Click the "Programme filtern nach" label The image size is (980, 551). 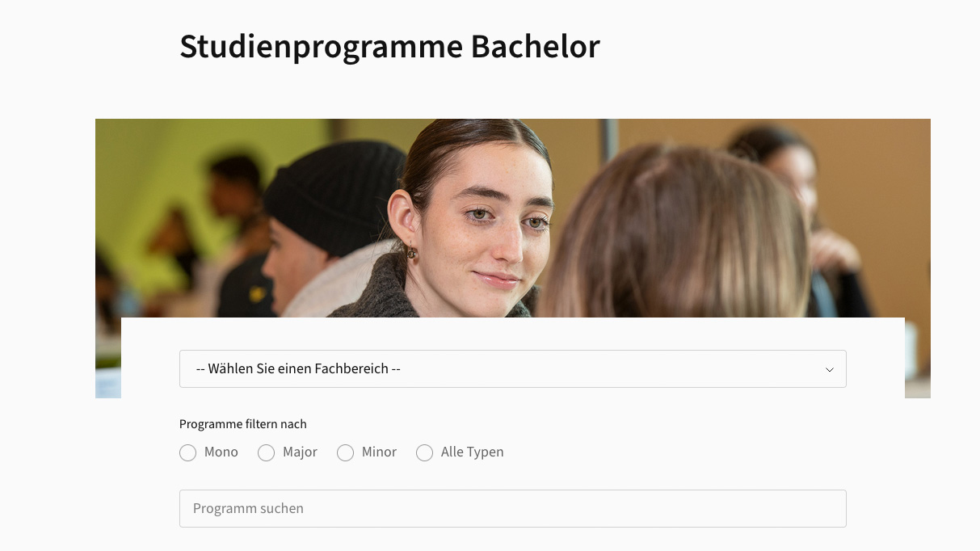tap(242, 424)
